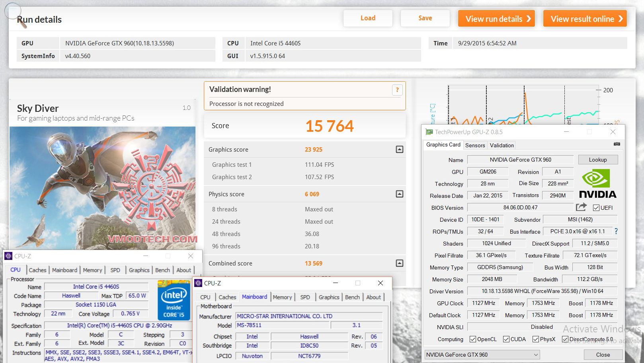Screen dimensions: 644x363
Task: Toggle the OpenCL checkbox
Action: coord(473,339)
